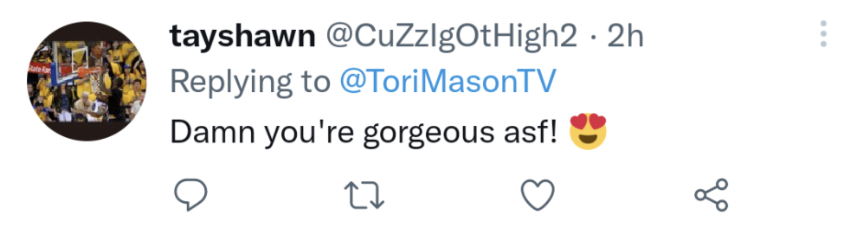Viewport: 868px width, 237px height.
Task: Click the 2h timestamp
Action: 625,36
